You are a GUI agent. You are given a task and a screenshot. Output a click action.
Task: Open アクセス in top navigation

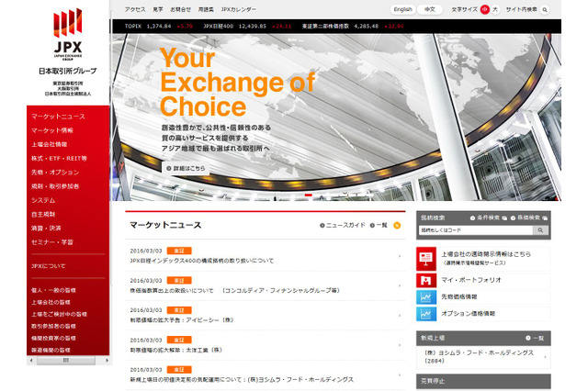pyautogui.click(x=135, y=10)
